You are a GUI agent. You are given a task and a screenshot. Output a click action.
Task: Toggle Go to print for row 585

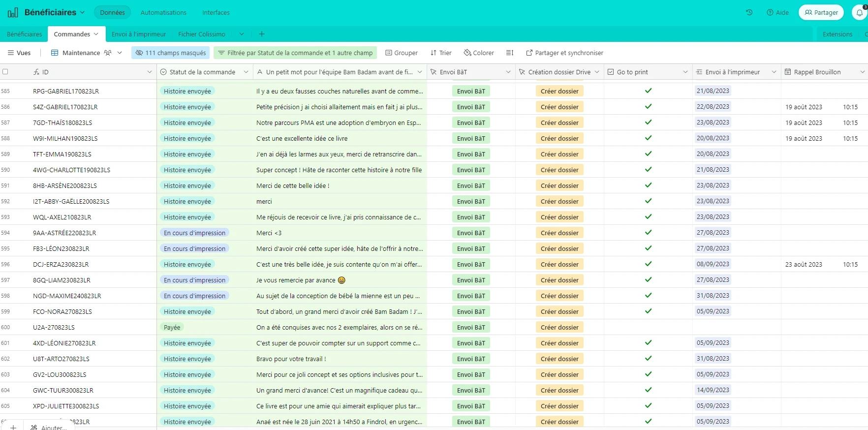click(x=649, y=91)
